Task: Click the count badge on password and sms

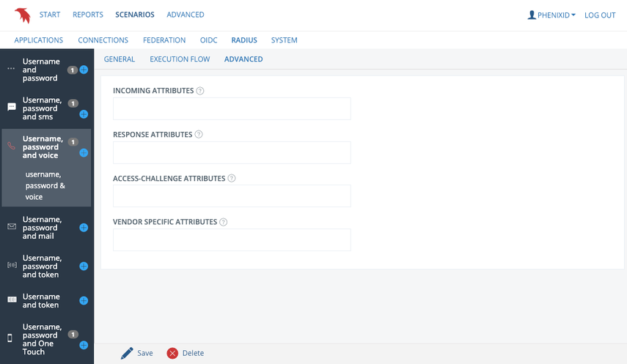Action: pos(73,103)
